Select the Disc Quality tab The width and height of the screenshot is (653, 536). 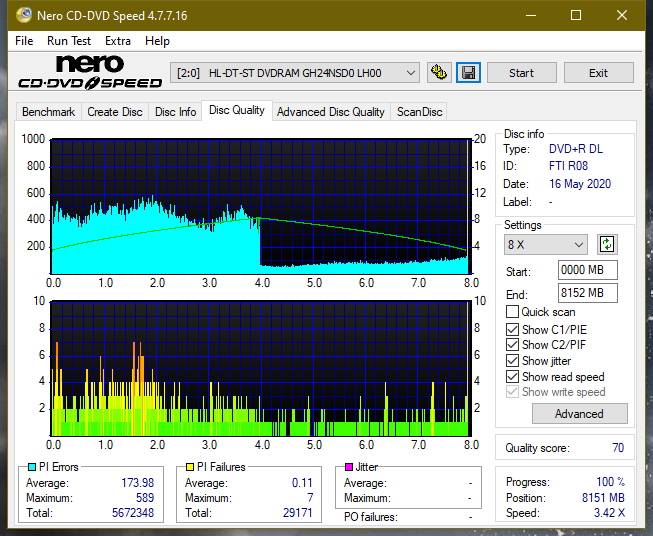[237, 110]
